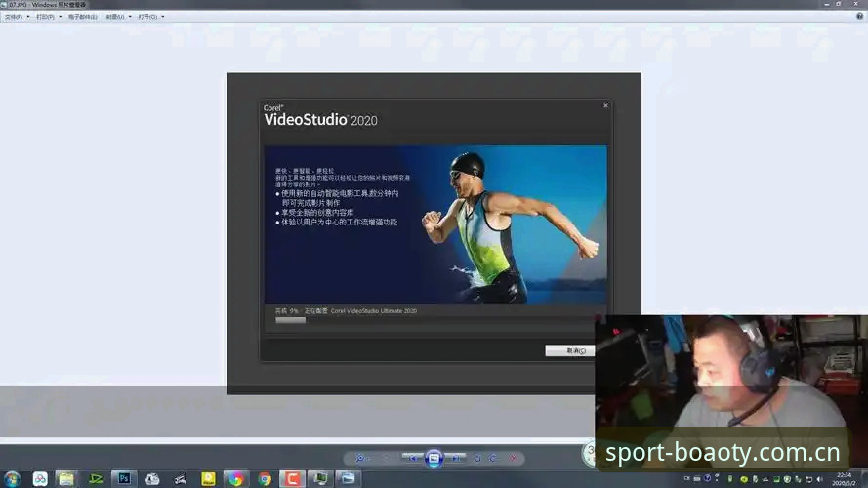Click the 电子邮件 (E-mail) menu item
This screenshot has width=868, height=488.
[82, 17]
